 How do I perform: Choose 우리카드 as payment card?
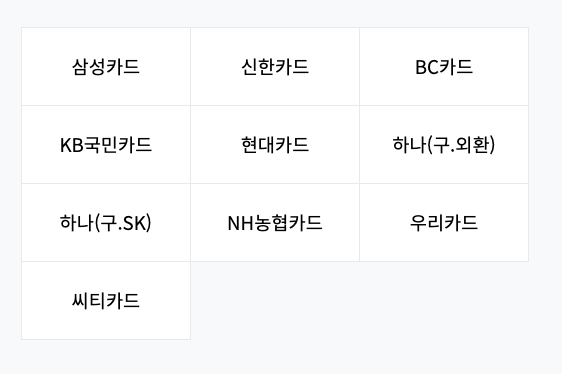coord(444,223)
